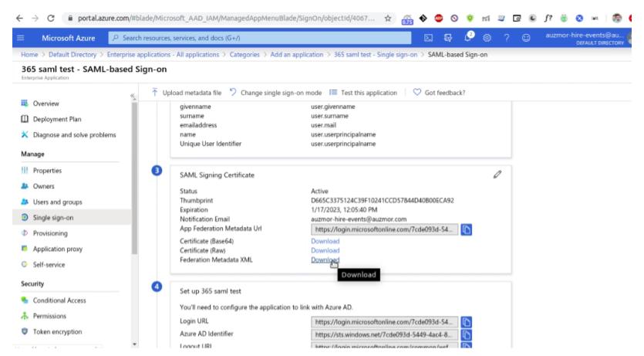Go to 365 saml test - Single sign-on breadcrumb
Screen dimensions: 644x356
tap(376, 54)
